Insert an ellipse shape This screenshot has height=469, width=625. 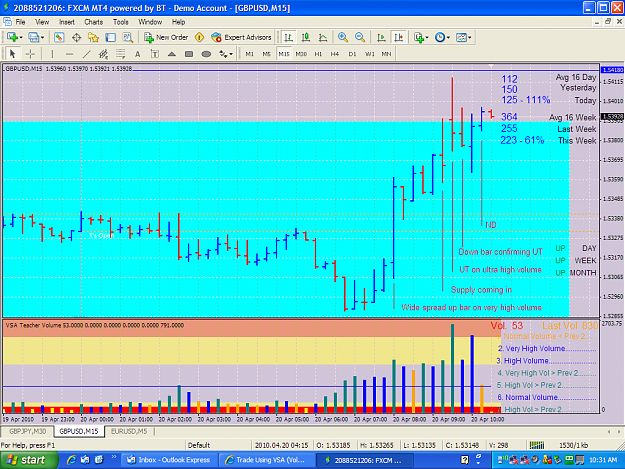point(206,54)
